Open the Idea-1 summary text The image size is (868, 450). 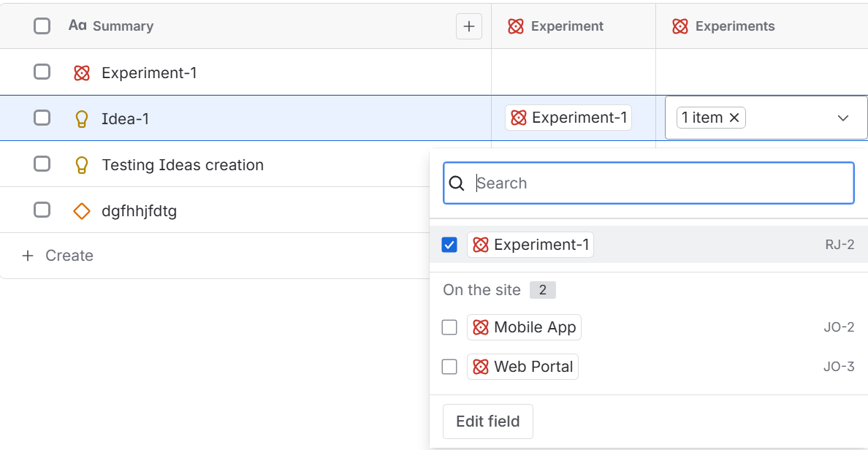point(125,119)
